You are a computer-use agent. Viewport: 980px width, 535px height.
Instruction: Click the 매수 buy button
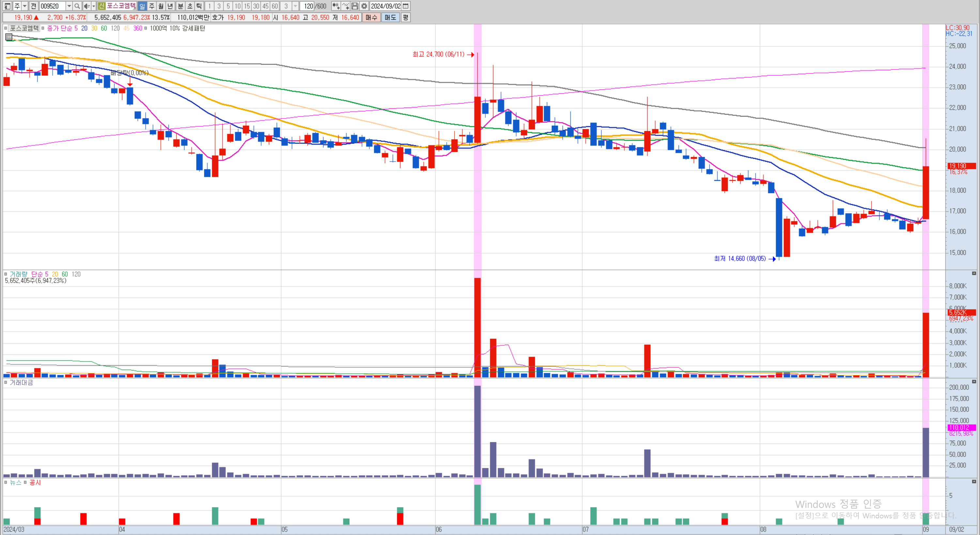pos(371,18)
